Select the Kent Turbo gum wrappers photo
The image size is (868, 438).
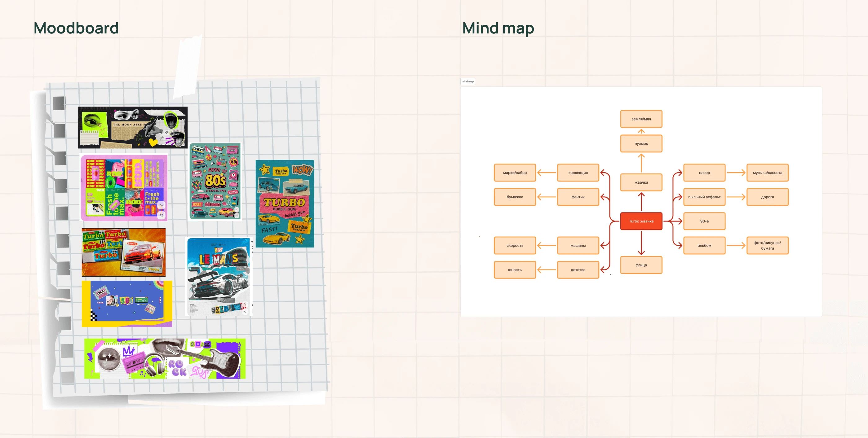point(123,252)
